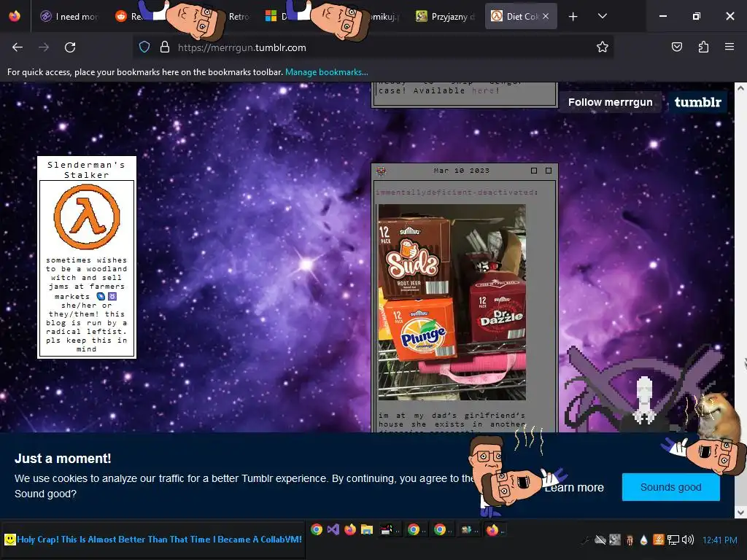The height and width of the screenshot is (560, 747).
Task: Expand the list all tabs chevron
Action: (x=602, y=16)
